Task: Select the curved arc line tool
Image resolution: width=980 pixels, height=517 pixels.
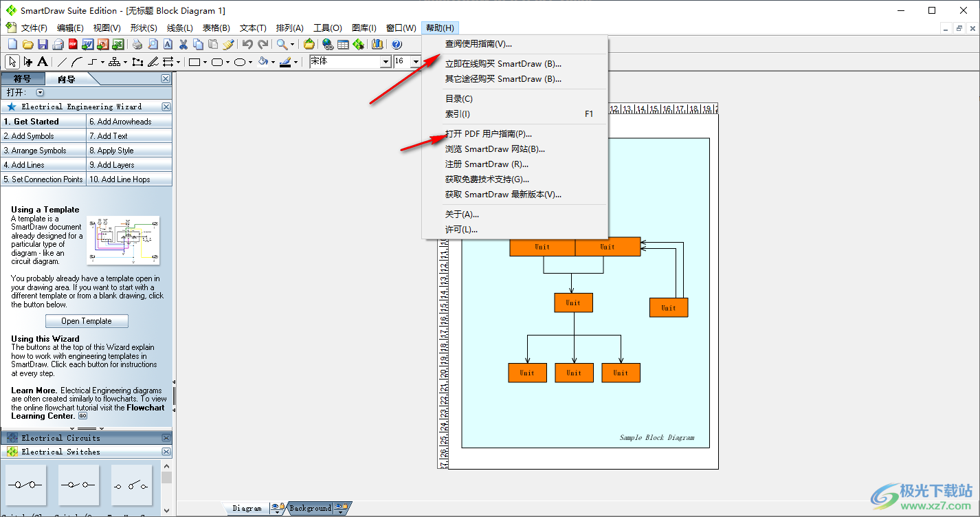Action: [x=77, y=62]
